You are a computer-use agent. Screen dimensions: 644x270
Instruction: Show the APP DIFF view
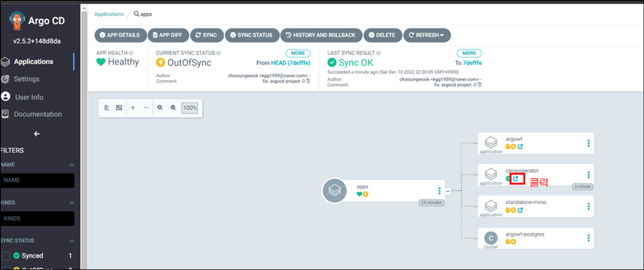pyautogui.click(x=168, y=35)
